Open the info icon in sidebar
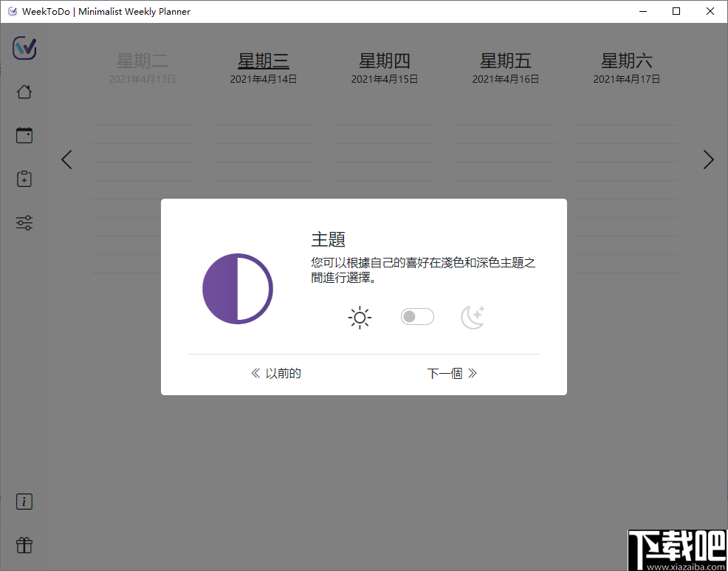 [x=24, y=502]
